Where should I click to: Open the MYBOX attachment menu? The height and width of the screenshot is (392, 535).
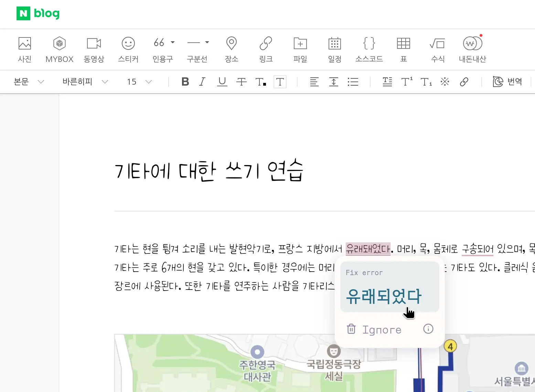[59, 49]
